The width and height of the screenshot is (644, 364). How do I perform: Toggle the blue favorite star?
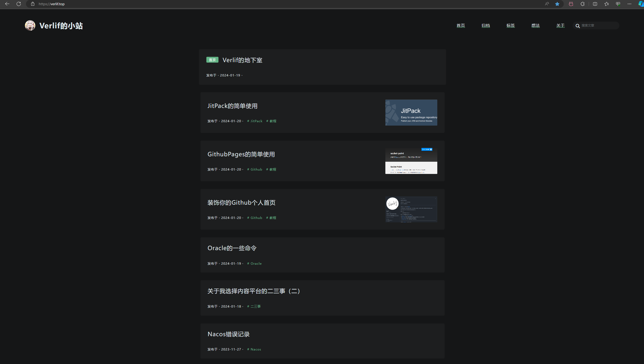coord(557,4)
